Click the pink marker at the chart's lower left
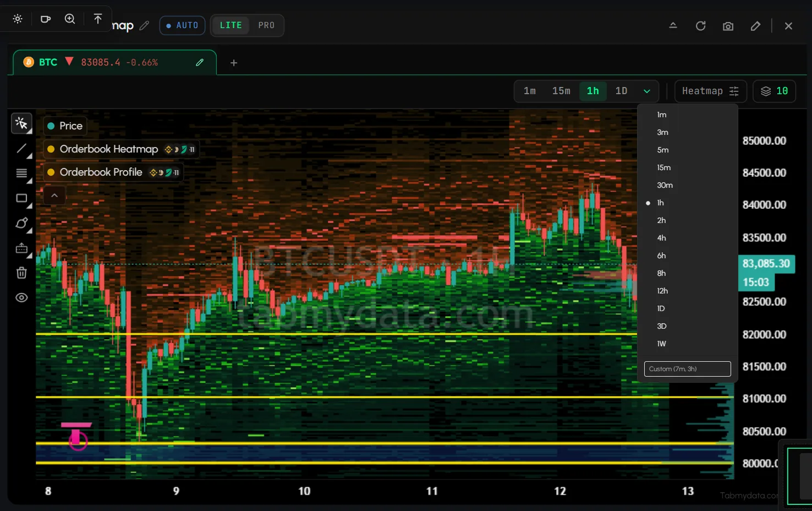The height and width of the screenshot is (511, 812). click(x=77, y=436)
